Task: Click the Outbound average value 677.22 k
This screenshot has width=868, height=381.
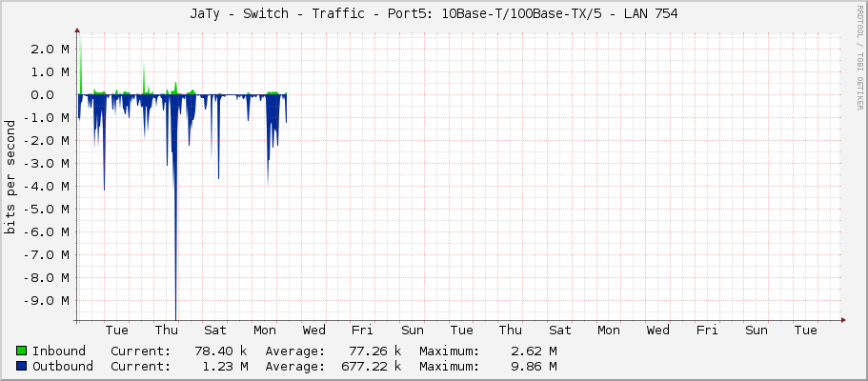Action: pos(371,366)
